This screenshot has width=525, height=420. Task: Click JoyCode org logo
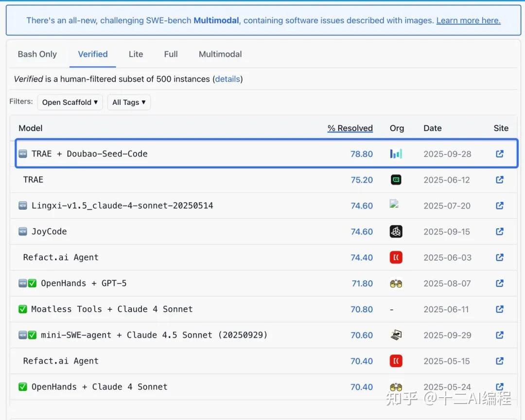click(x=396, y=232)
